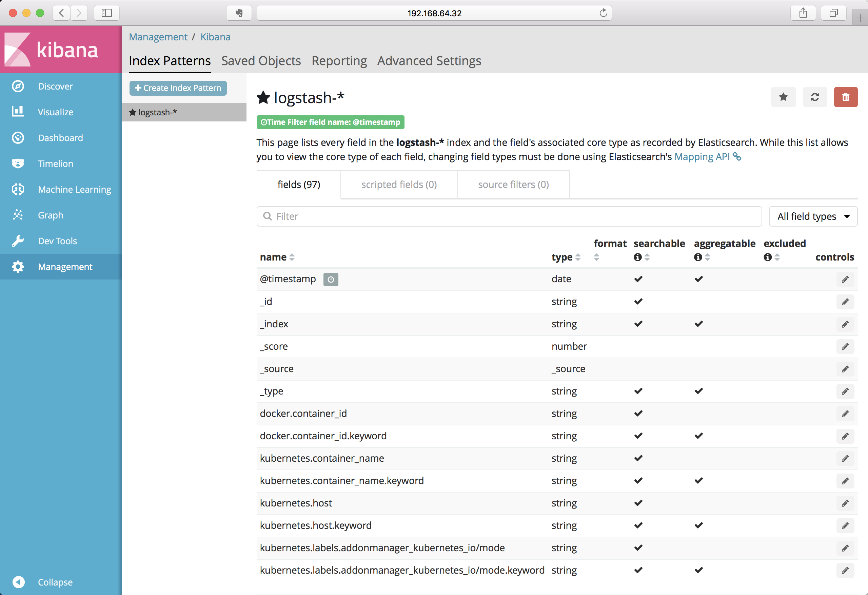Screen dimensions: 868x595
Task: Select Management in the sidebar
Action: pyautogui.click(x=61, y=267)
